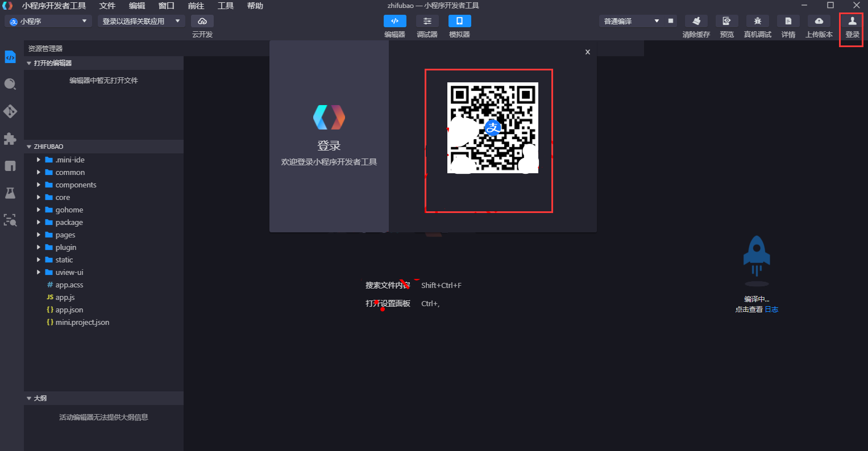Click the 活动编辑器无法提供大纲信息 message
868x451 pixels.
(x=103, y=417)
